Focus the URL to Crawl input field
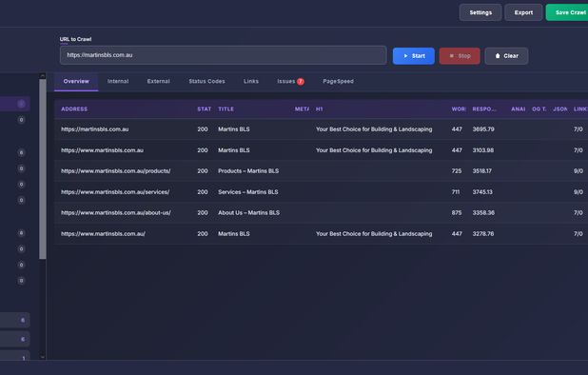Viewport: 588px width, 375px height. pos(224,55)
